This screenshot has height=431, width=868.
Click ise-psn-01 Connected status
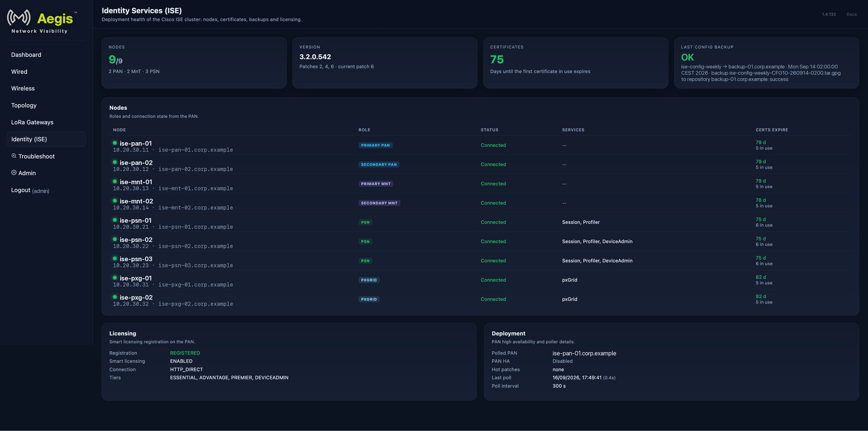pos(493,222)
